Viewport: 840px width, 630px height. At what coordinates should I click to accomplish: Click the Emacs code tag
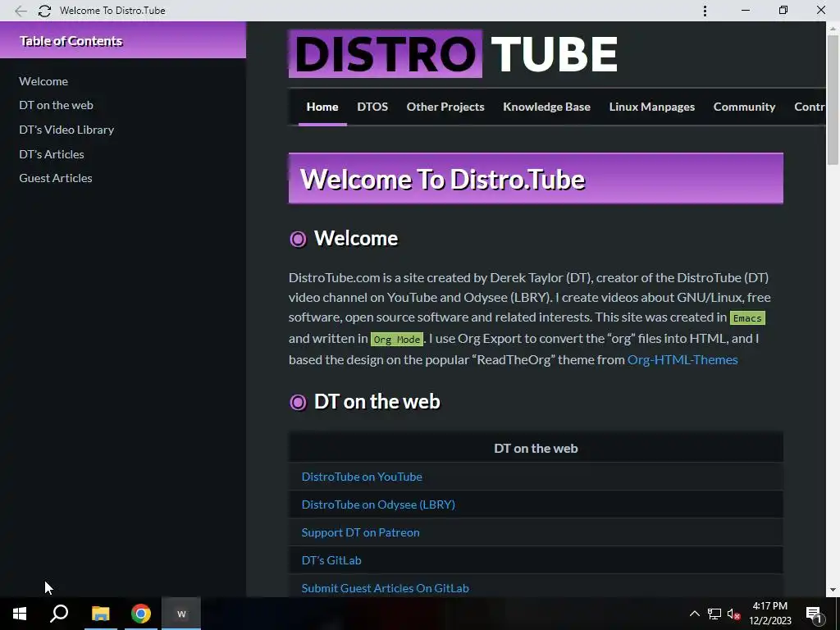tap(747, 317)
